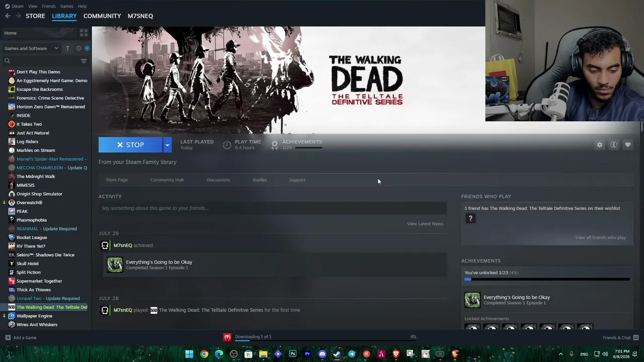
Task: Open Premiere Pro from the taskbar
Action: (x=307, y=354)
